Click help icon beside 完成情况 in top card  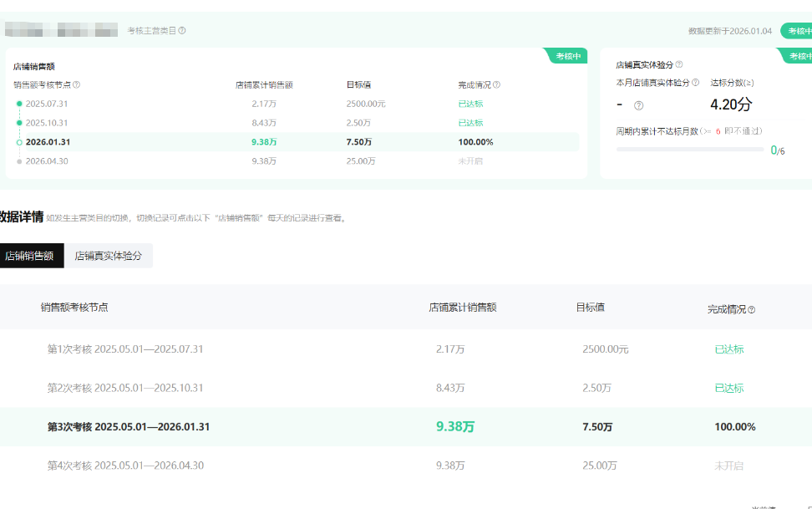pyautogui.click(x=496, y=84)
